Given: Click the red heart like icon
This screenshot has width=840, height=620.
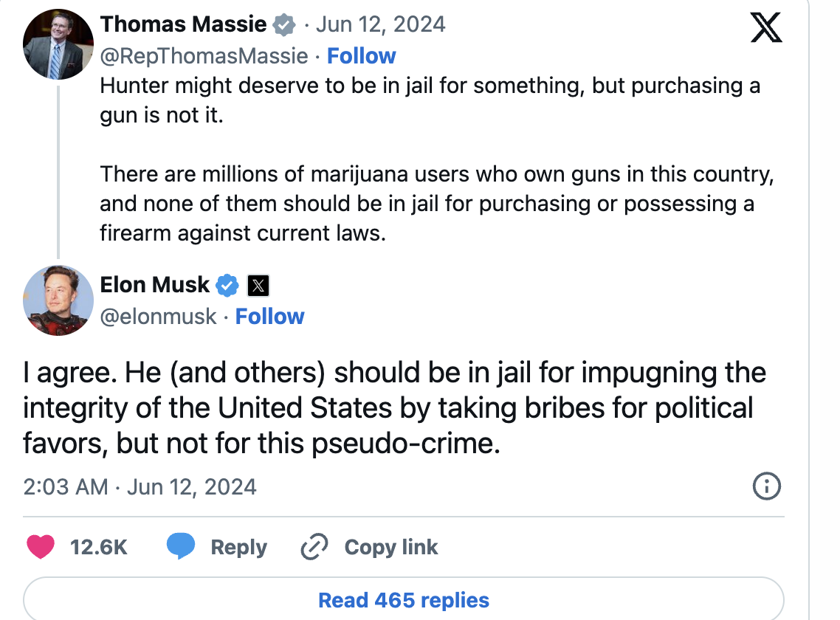Looking at the screenshot, I should pyautogui.click(x=41, y=547).
